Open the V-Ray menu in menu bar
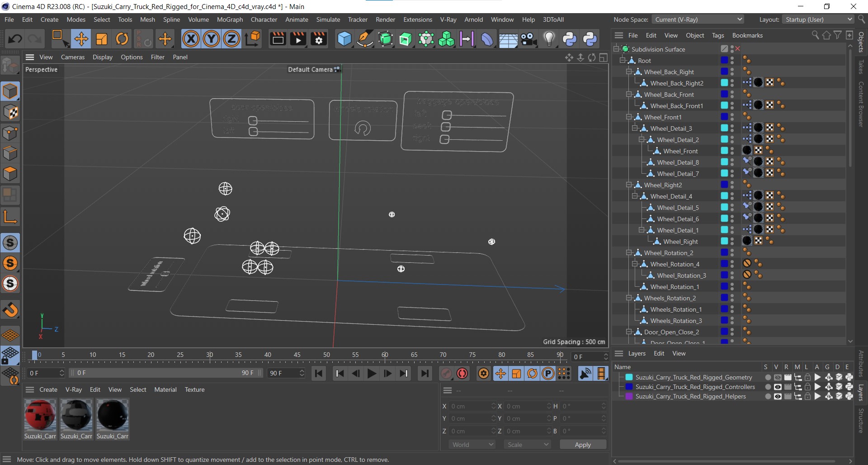The width and height of the screenshot is (868, 465). pos(448,19)
